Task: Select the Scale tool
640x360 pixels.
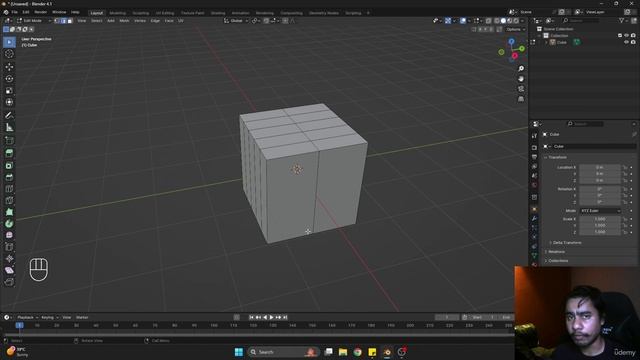Action: (x=9, y=90)
